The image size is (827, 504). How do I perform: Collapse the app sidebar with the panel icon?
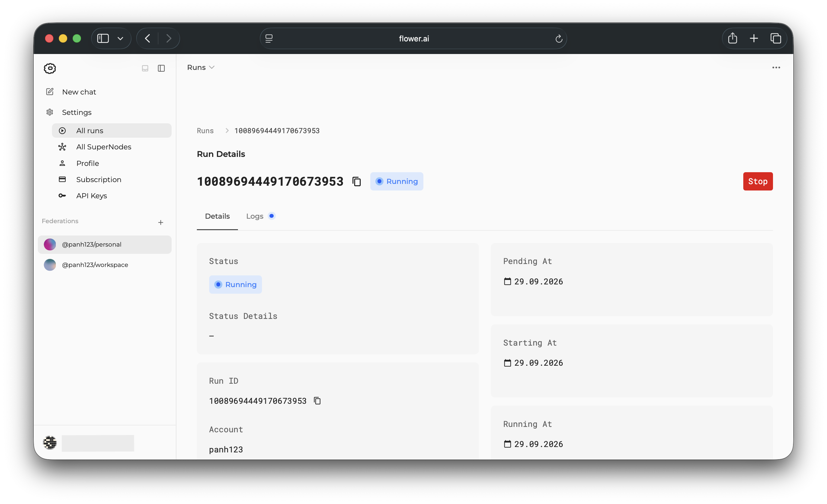161,68
